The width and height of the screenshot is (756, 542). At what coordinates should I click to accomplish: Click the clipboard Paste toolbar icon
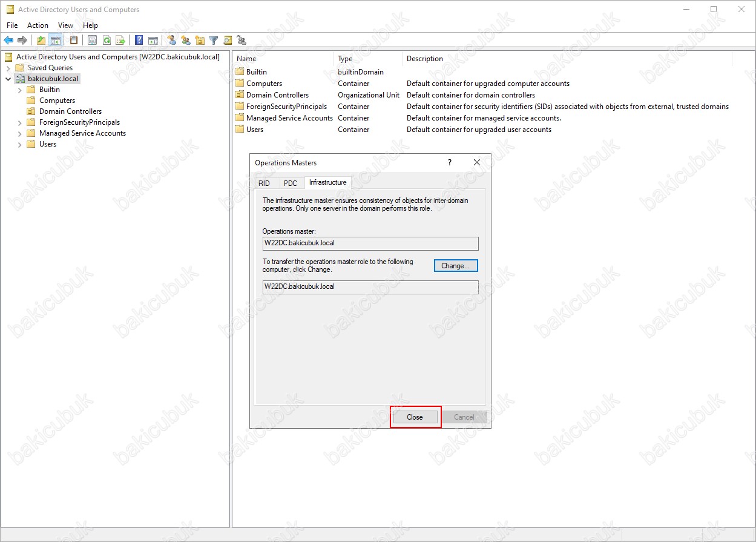[74, 41]
